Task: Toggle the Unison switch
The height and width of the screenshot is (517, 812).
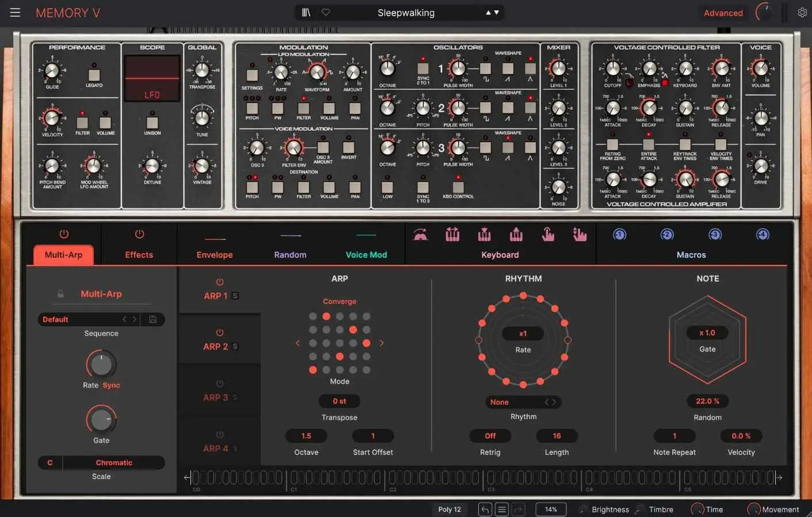Action: pyautogui.click(x=153, y=123)
